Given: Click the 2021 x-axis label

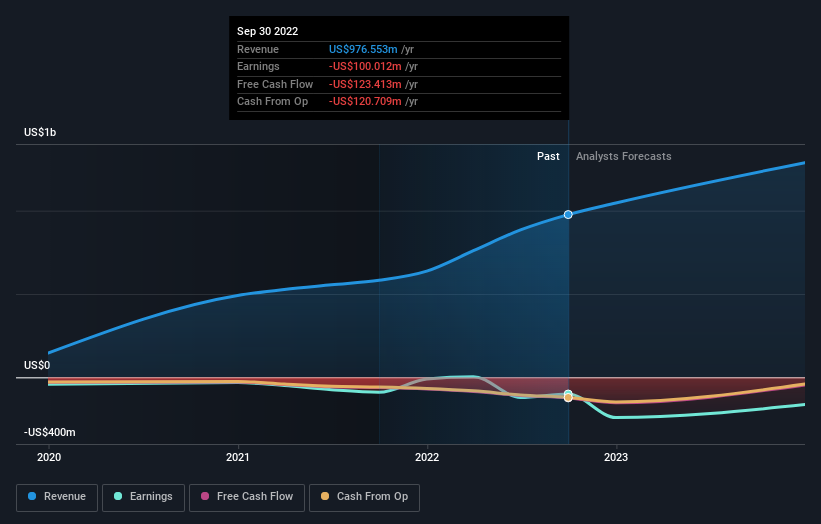Looking at the screenshot, I should click(x=238, y=457).
